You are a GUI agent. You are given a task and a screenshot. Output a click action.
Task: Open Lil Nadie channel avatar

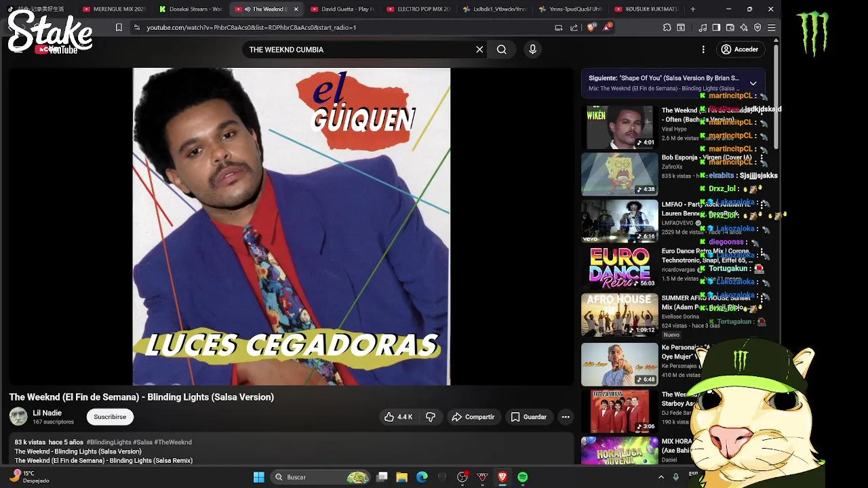(18, 417)
